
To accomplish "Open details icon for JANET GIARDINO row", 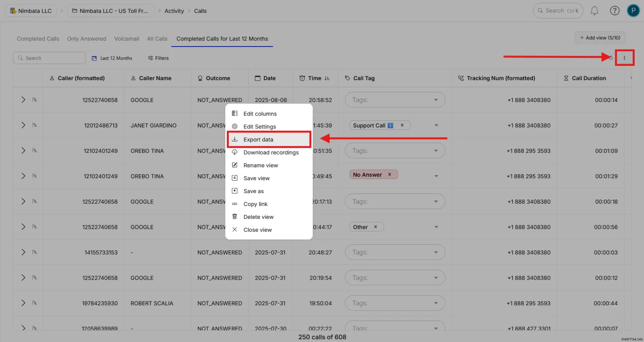I will pos(35,125).
